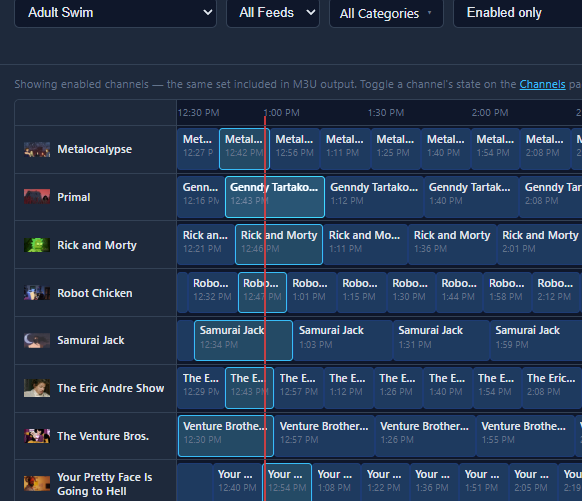This screenshot has width=582, height=501.
Task: Open Your Pretty Face 2:05 PM program
Action: point(533,482)
